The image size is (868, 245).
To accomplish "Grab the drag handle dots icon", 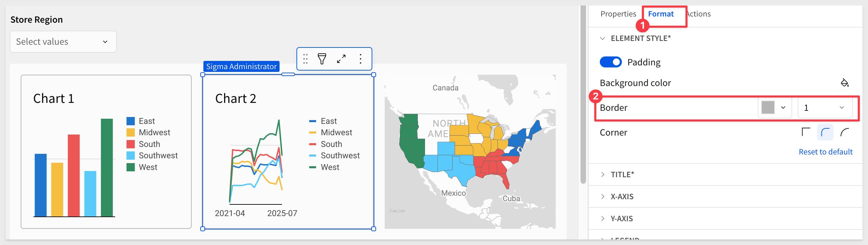I will click(305, 59).
